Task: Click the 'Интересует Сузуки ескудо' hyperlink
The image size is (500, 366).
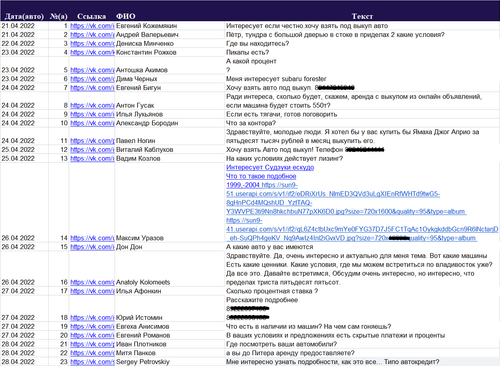Action: coord(270,167)
